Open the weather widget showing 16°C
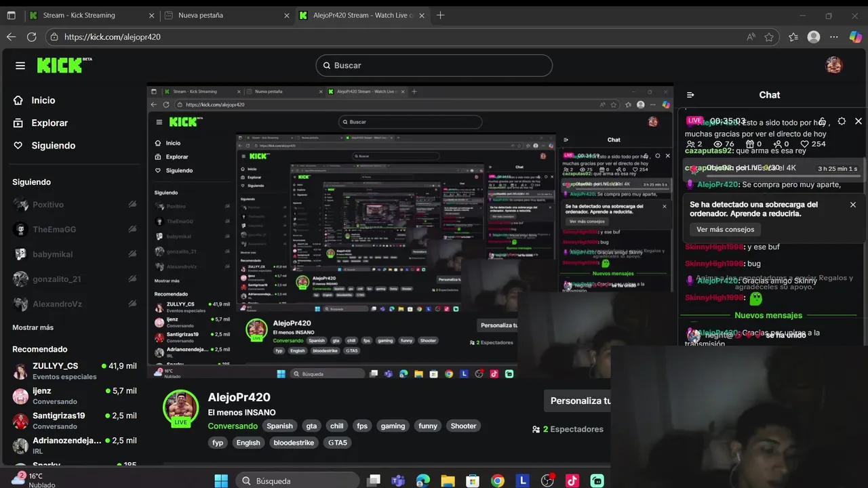Viewport: 868px width, 488px height. (x=33, y=480)
